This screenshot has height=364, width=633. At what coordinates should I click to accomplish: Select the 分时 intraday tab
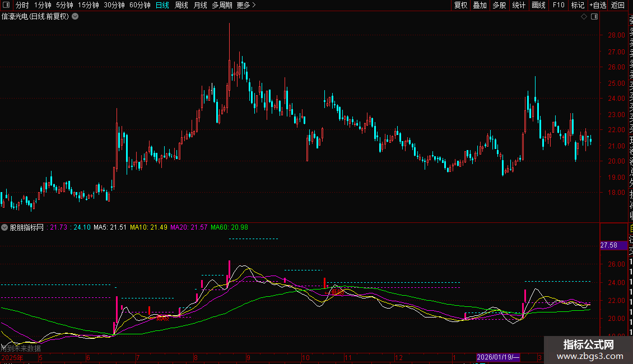(22, 5)
